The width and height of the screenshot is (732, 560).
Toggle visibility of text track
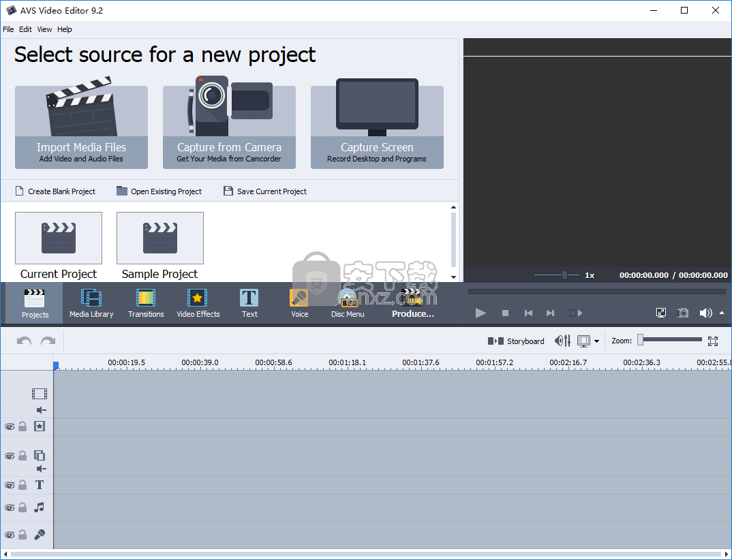tap(10, 485)
